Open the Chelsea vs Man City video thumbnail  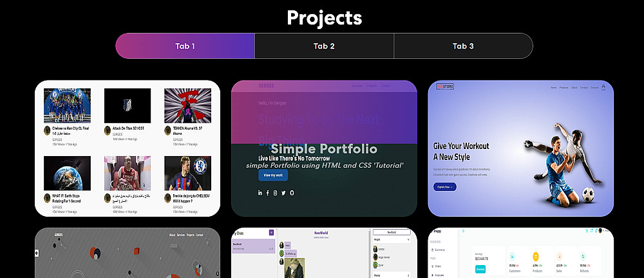[x=68, y=106]
